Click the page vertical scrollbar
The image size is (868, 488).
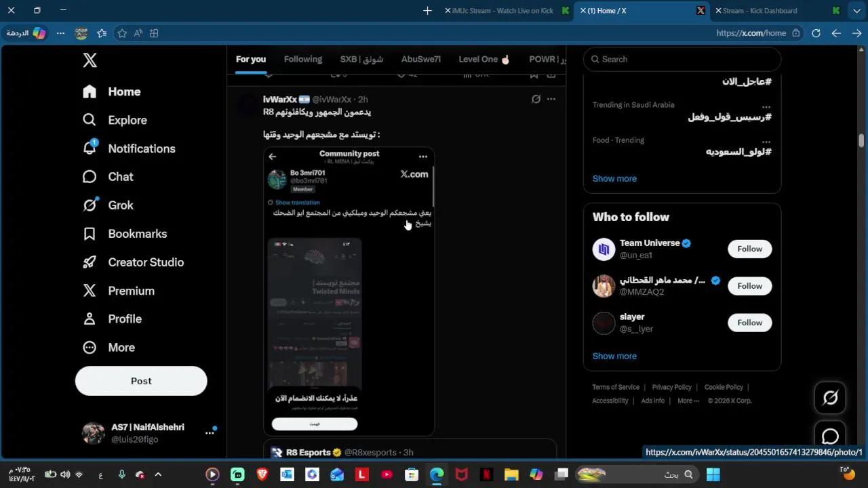click(861, 140)
